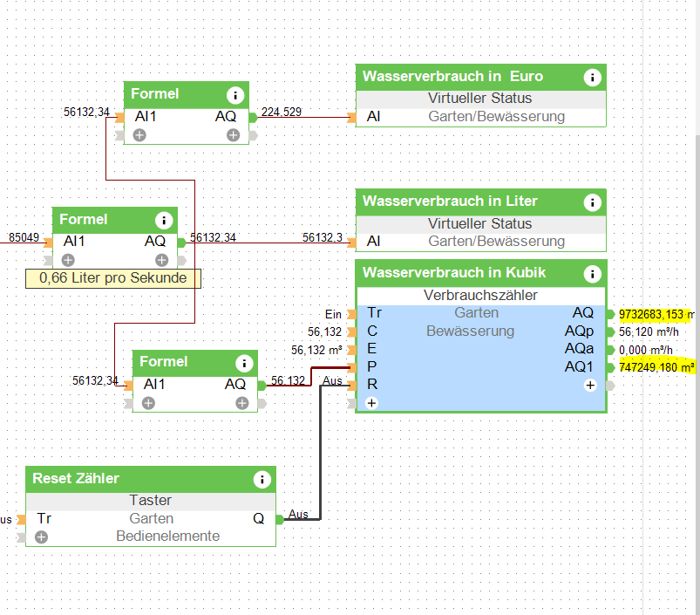700x615 pixels.
Task: Expand inputs of Reset Zähler Taster block
Action: pos(41,536)
